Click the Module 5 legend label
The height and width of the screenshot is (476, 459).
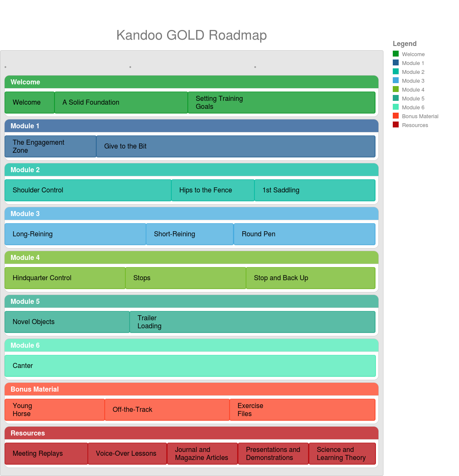413,99
